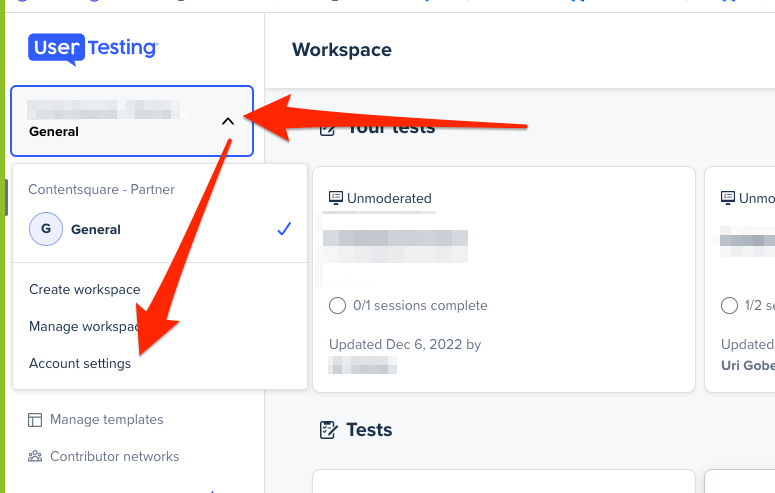
Task: Click the Unmoderated monitor icon on first card
Action: tap(336, 198)
